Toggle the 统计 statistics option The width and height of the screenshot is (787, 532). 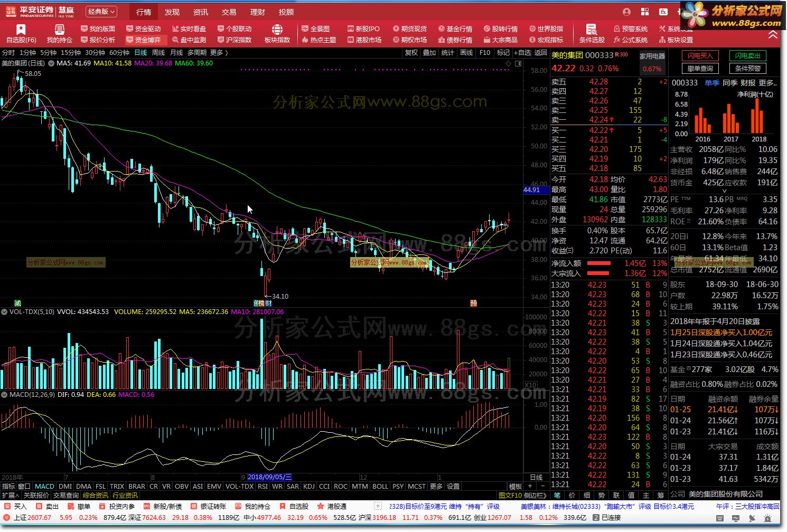(447, 53)
